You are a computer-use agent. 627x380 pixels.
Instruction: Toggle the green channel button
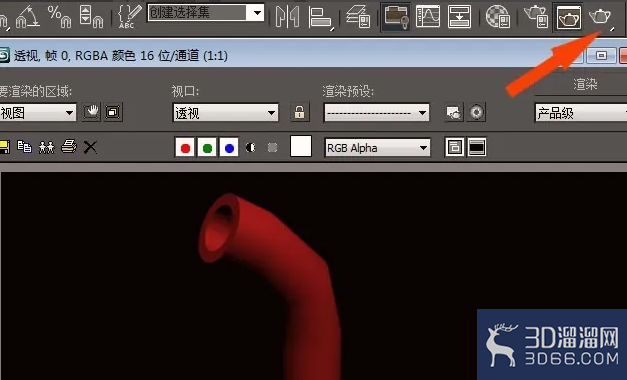tap(207, 148)
